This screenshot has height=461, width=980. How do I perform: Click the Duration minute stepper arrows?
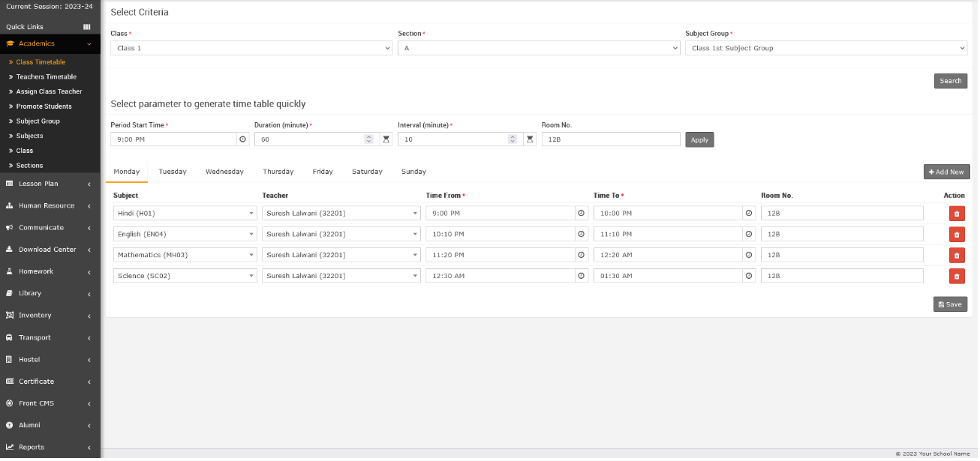(x=368, y=139)
